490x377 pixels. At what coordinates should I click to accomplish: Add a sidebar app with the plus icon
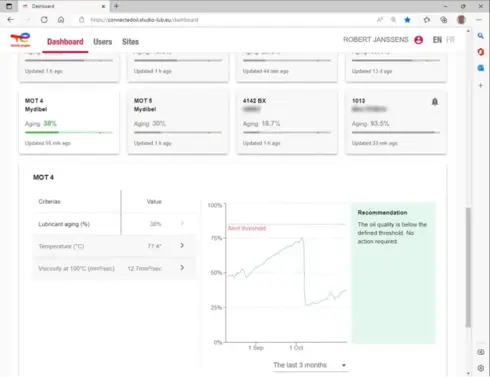[480, 85]
